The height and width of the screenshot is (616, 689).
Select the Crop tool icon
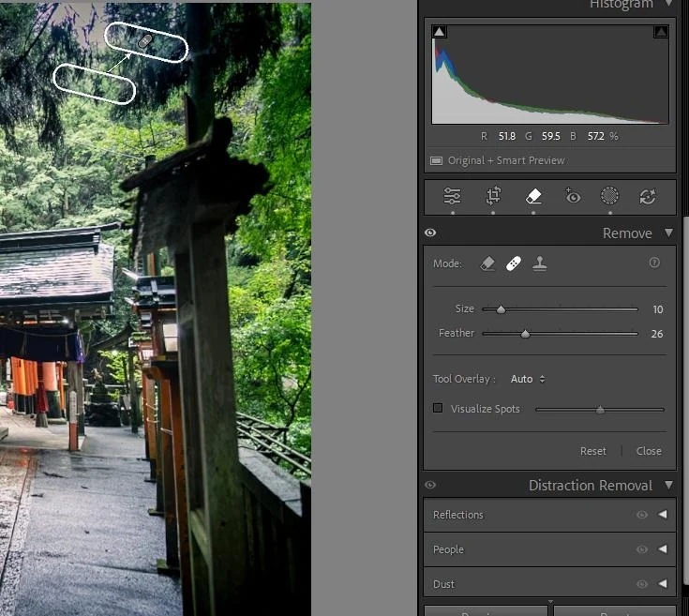click(493, 196)
